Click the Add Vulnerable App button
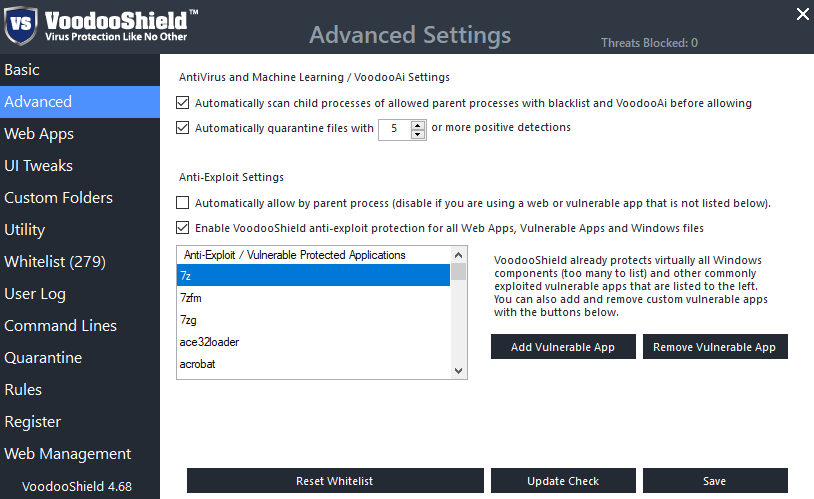This screenshot has width=814, height=499. pyautogui.click(x=562, y=347)
